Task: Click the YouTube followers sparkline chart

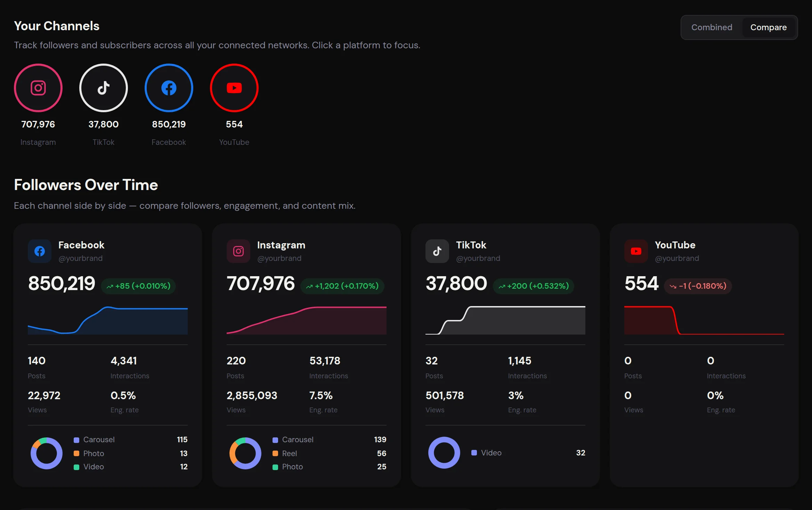Action: (704, 320)
